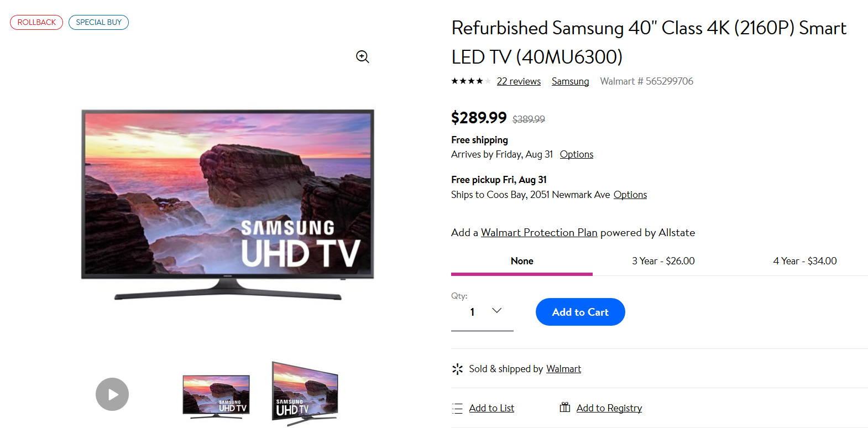
Task: Click the Add to List icon
Action: coord(457,409)
